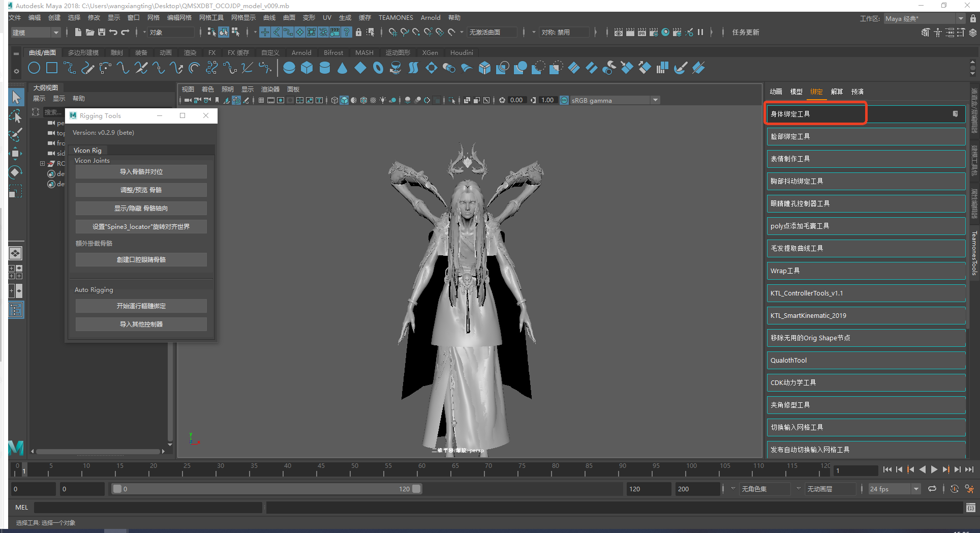Click the MEL command input field
Screen dimensions: 980x533
point(147,507)
